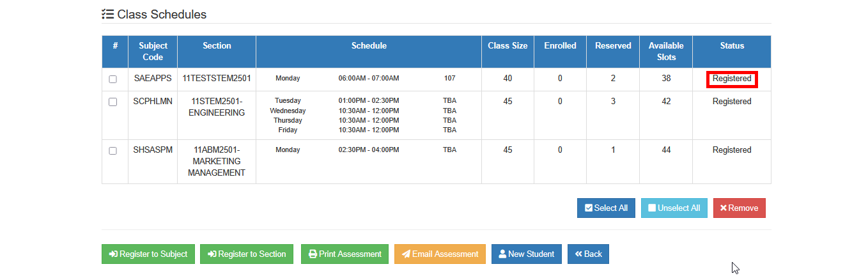
Task: Click the 01:00PM - 02:30PM time
Action: (369, 101)
